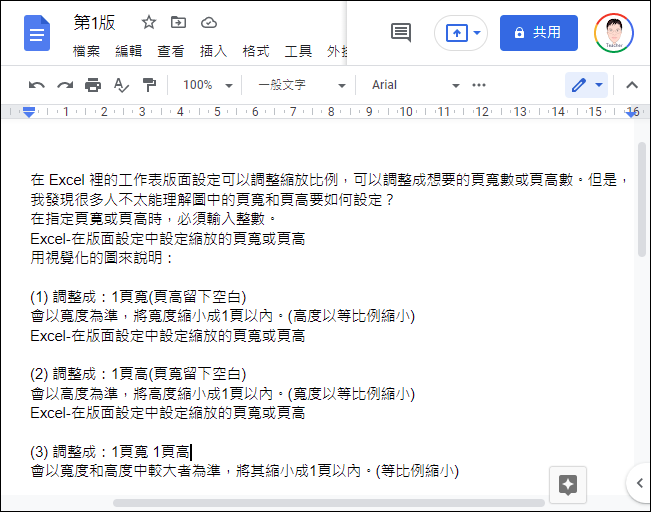651x512 pixels.
Task: Open the 一般文字 paragraph style dropdown
Action: point(302,85)
